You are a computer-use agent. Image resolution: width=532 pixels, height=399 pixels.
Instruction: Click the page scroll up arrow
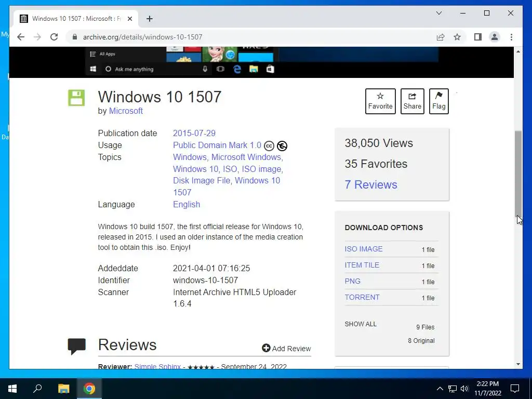click(x=518, y=51)
